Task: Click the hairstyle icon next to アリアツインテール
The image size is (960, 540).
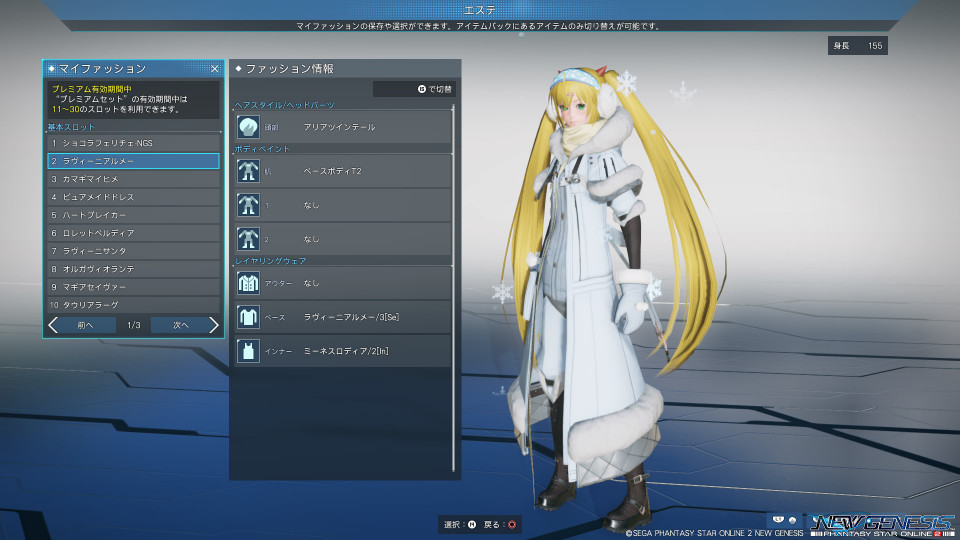Action: pyautogui.click(x=248, y=128)
